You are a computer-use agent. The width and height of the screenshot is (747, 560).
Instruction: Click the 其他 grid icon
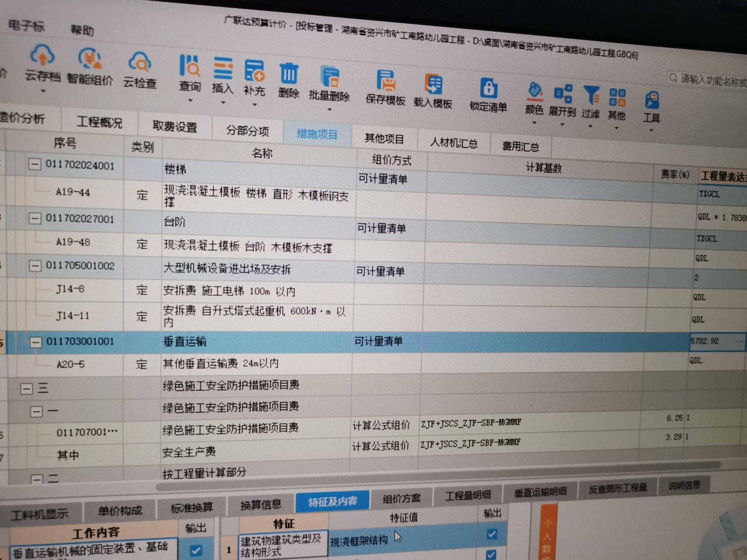pos(617,97)
